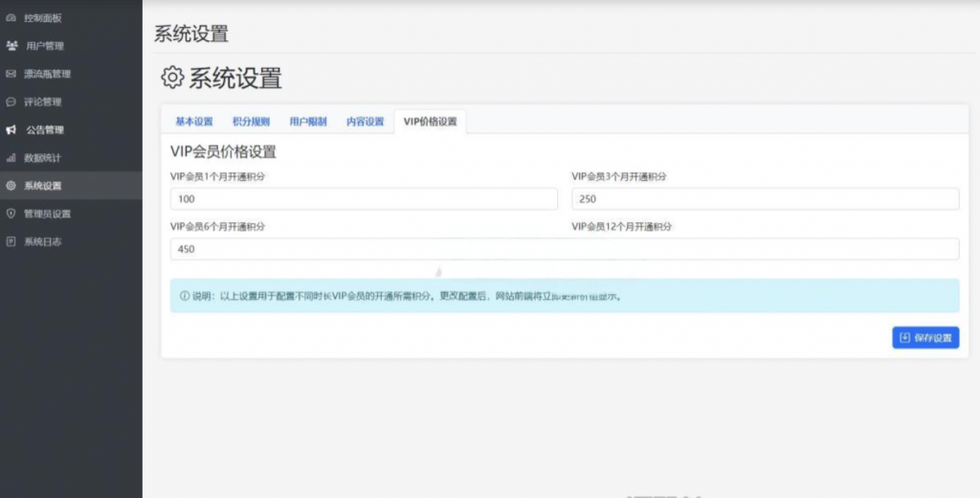Open the 用户限制 tab
The width and height of the screenshot is (980, 498).
[308, 122]
